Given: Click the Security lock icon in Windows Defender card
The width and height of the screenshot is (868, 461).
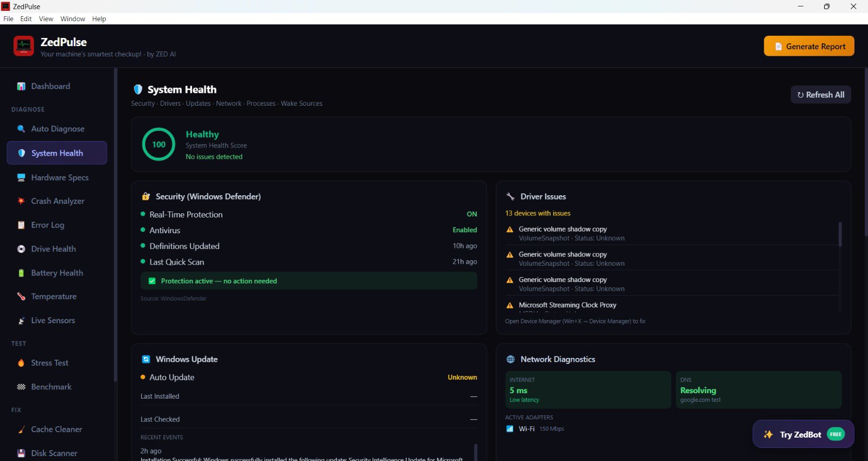Looking at the screenshot, I should [x=146, y=196].
